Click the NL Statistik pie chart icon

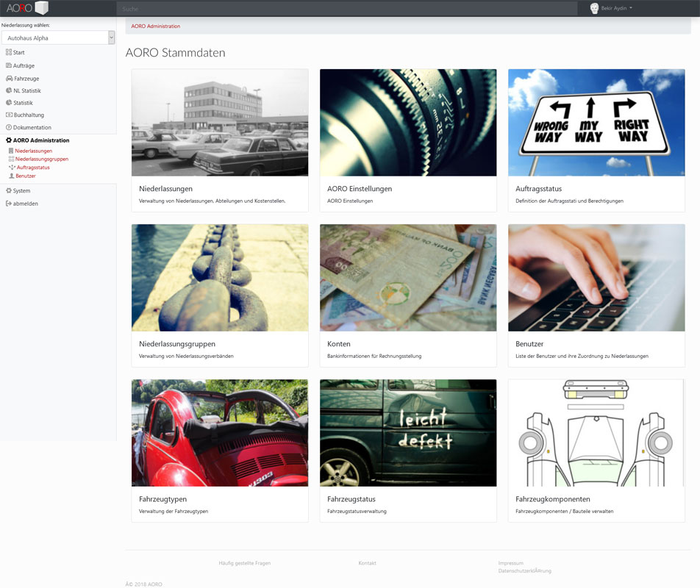[x=8, y=90]
